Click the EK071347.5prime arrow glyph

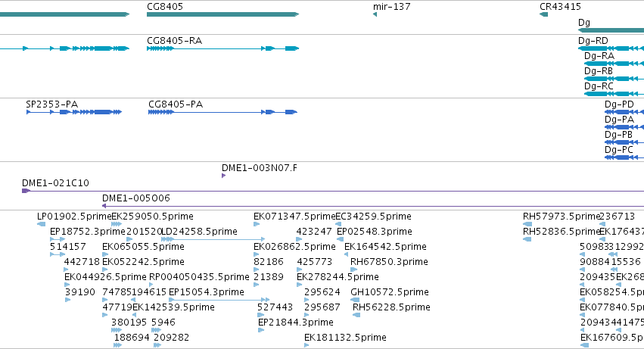(x=257, y=224)
